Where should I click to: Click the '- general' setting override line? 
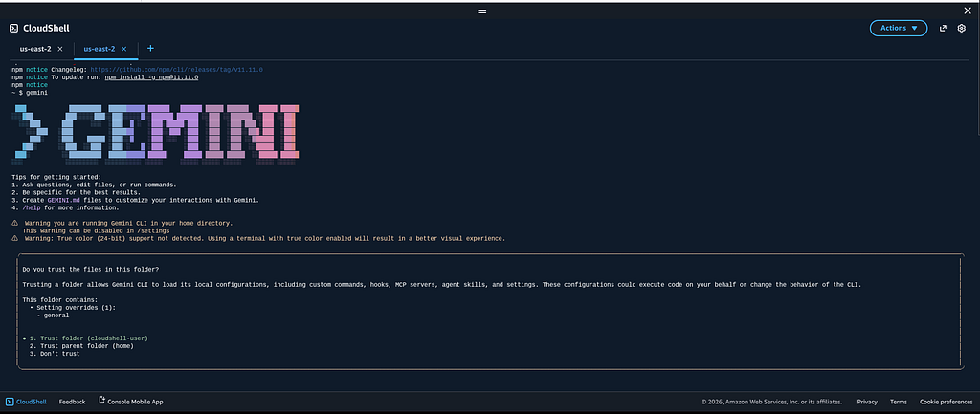coord(54,316)
